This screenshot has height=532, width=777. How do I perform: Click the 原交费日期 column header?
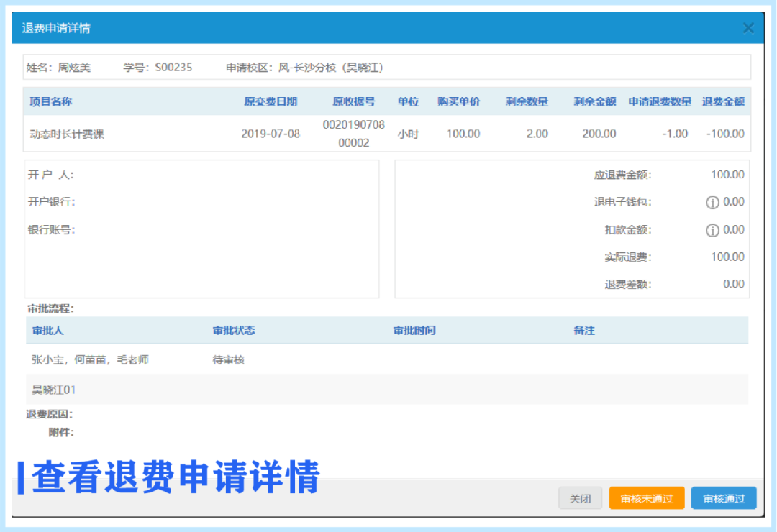pyautogui.click(x=271, y=101)
